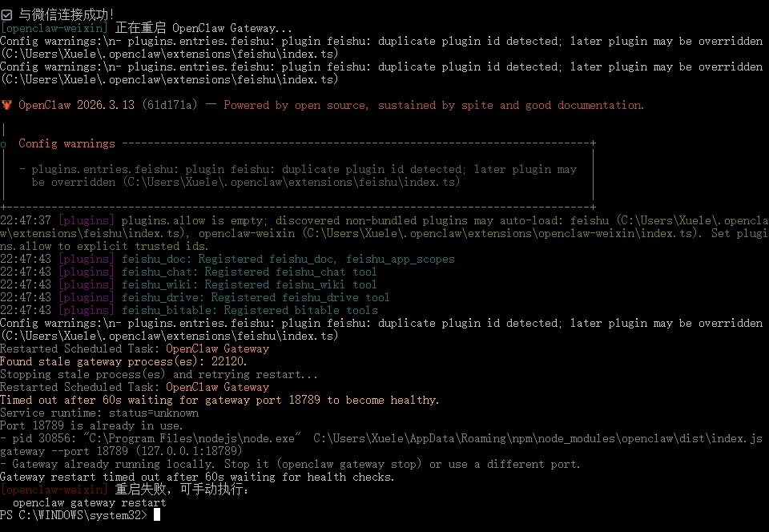Click the green [openclaw-weixin] tag before 正在重启
The width and height of the screenshot is (769, 532).
click(x=54, y=28)
